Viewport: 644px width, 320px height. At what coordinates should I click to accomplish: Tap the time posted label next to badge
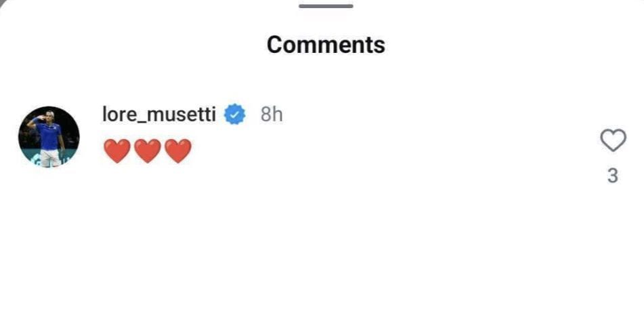pos(272,115)
